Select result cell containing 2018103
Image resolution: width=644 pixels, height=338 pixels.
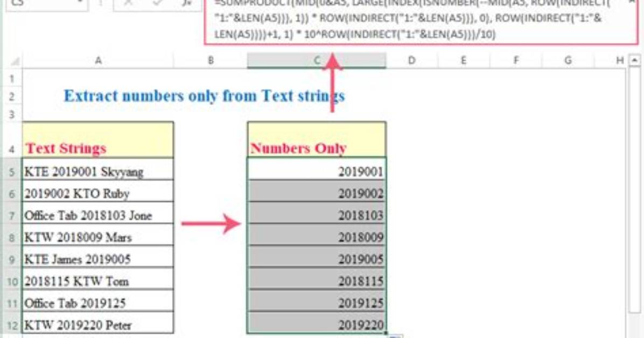coord(317,213)
